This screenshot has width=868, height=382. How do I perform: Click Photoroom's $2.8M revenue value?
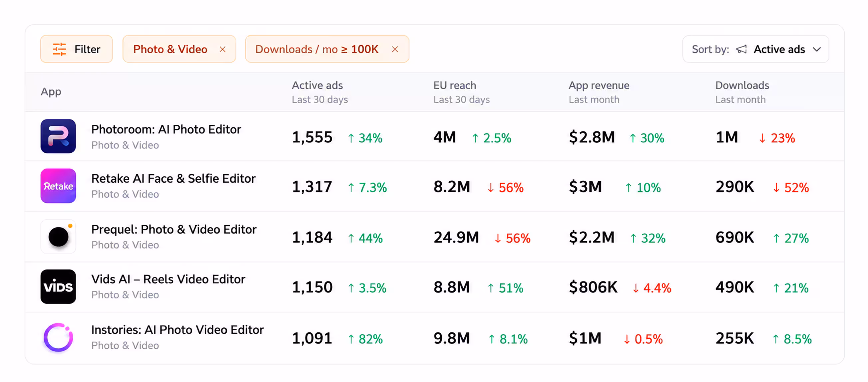pyautogui.click(x=592, y=137)
